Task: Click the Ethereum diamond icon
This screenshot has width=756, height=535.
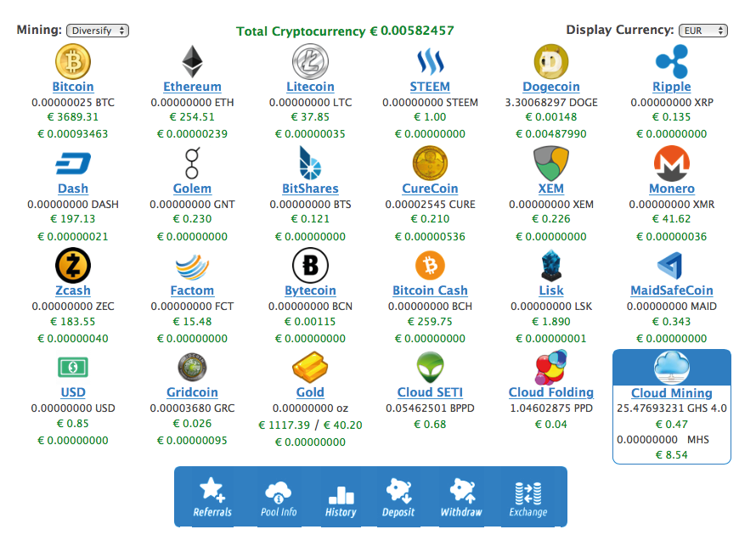Action: (x=192, y=61)
